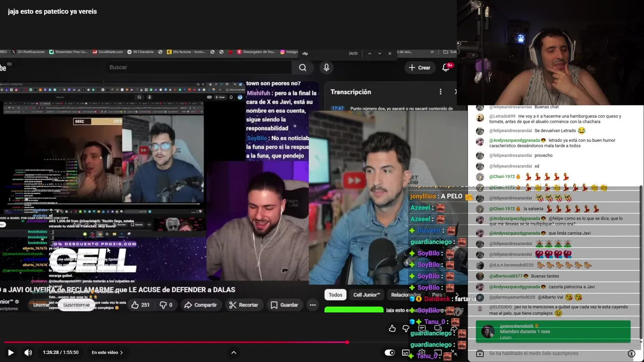Toggle subtitles with the captions icon
Image resolution: width=644 pixels, height=362 pixels.
tap(406, 352)
